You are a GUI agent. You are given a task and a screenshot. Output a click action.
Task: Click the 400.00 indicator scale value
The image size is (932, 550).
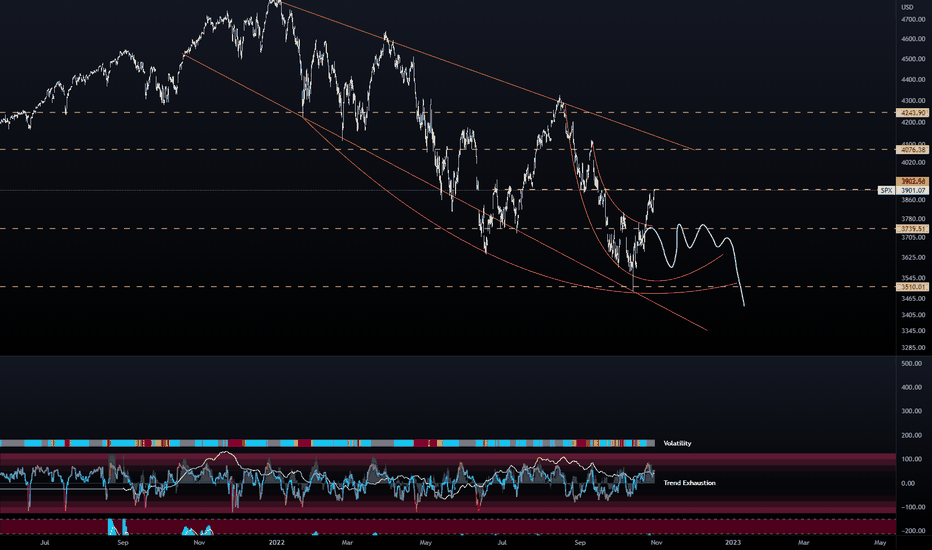911,387
